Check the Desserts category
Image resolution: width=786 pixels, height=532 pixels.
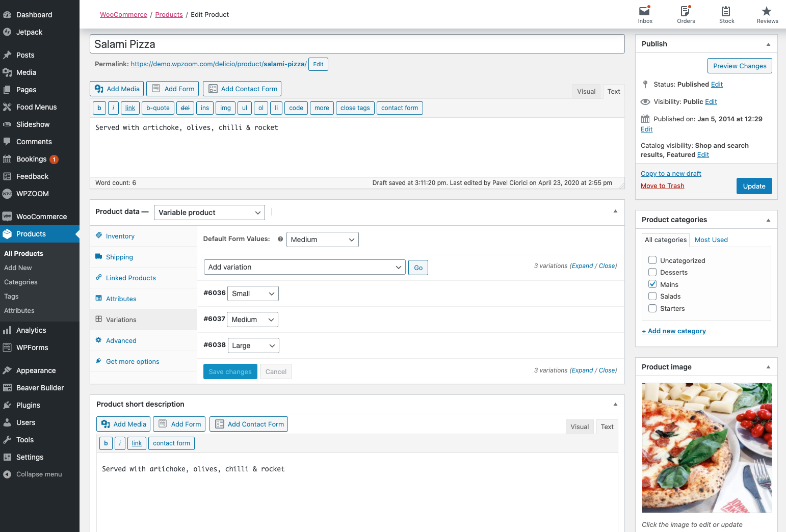(652, 272)
